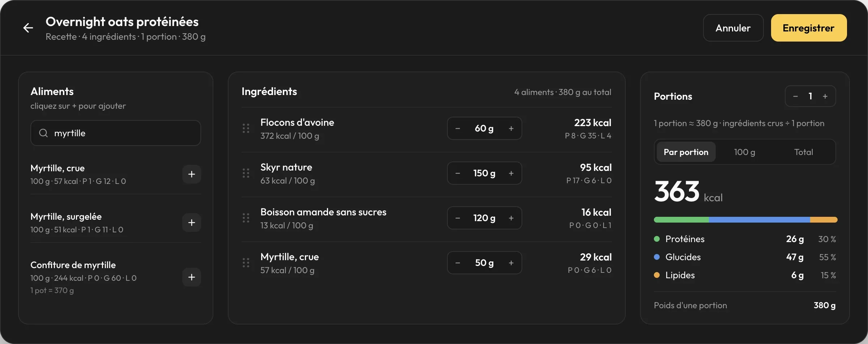Viewport: 868px width, 344px height.
Task: Select the Glucides macro row label
Action: [683, 257]
